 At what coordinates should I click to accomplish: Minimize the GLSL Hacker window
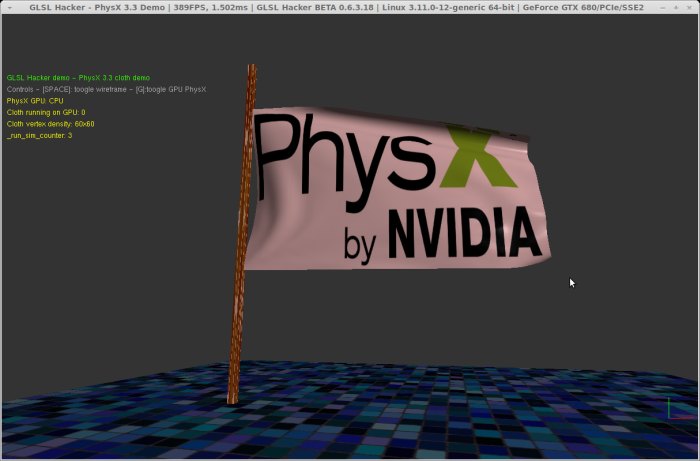coord(662,8)
